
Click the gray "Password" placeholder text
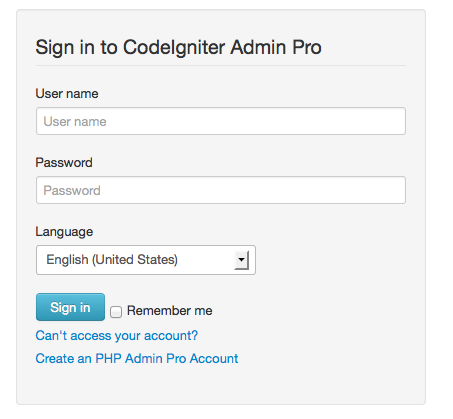click(x=72, y=191)
